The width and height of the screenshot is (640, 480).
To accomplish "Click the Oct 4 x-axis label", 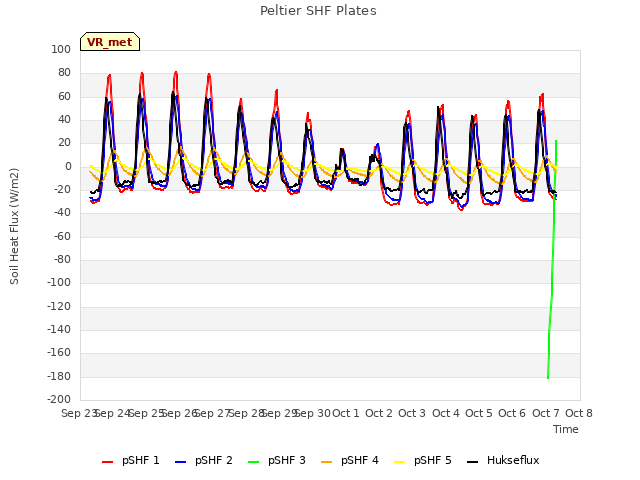I will pyautogui.click(x=446, y=413).
